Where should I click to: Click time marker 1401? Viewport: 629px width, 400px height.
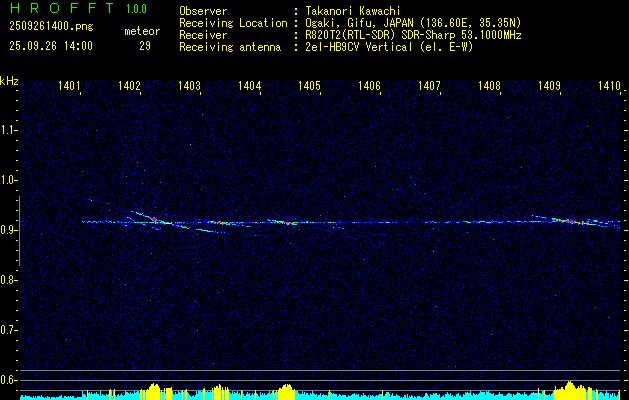pyautogui.click(x=69, y=85)
